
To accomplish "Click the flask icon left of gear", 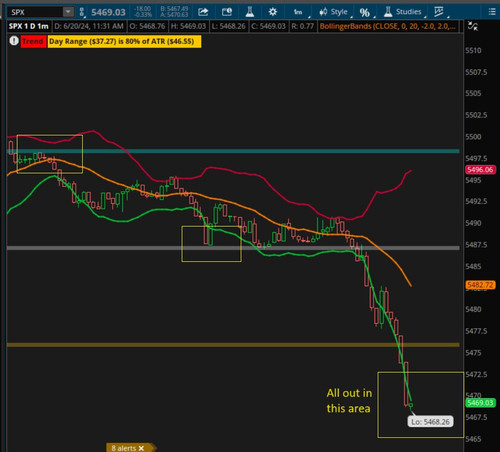I will [x=250, y=12].
